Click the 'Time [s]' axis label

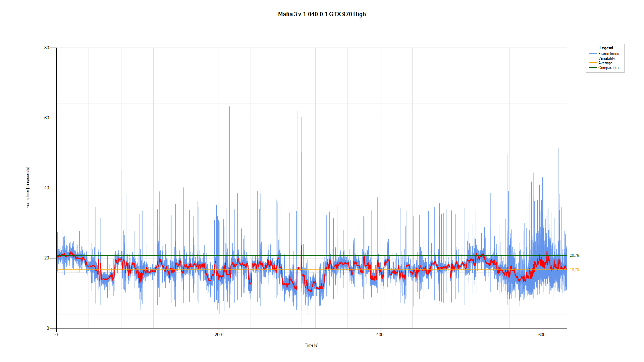click(312, 345)
